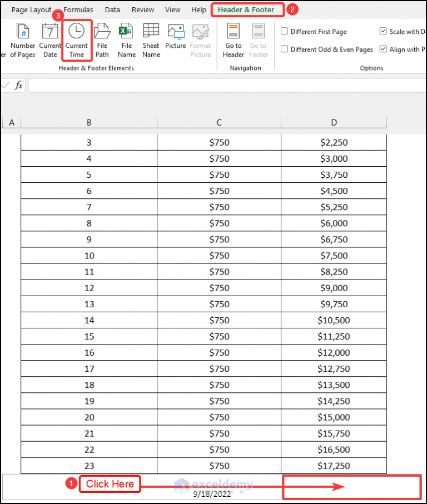Select $750 cell in row numbered 12
The height and width of the screenshot is (504, 427).
(x=219, y=288)
